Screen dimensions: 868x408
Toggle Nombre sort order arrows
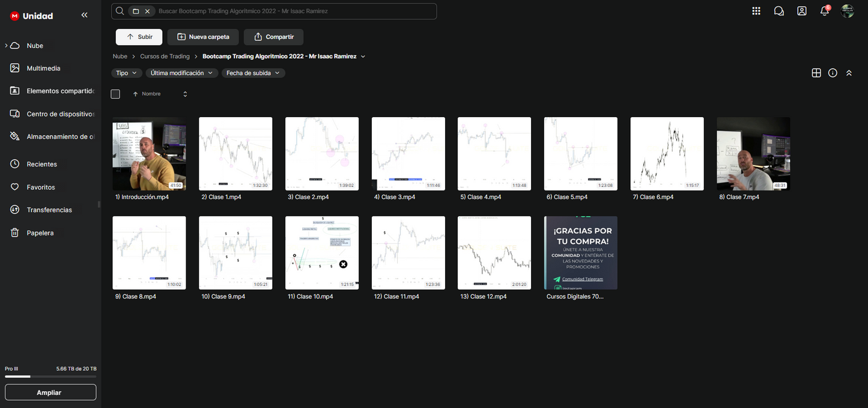(x=185, y=94)
